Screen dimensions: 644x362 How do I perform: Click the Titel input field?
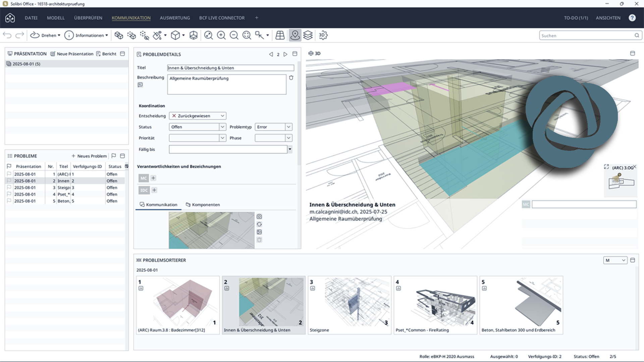230,68
